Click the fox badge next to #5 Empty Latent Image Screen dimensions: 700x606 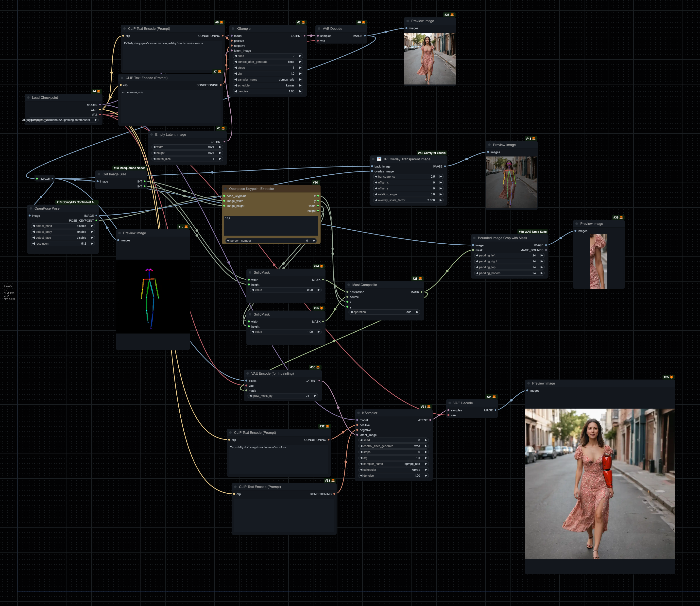click(x=223, y=128)
